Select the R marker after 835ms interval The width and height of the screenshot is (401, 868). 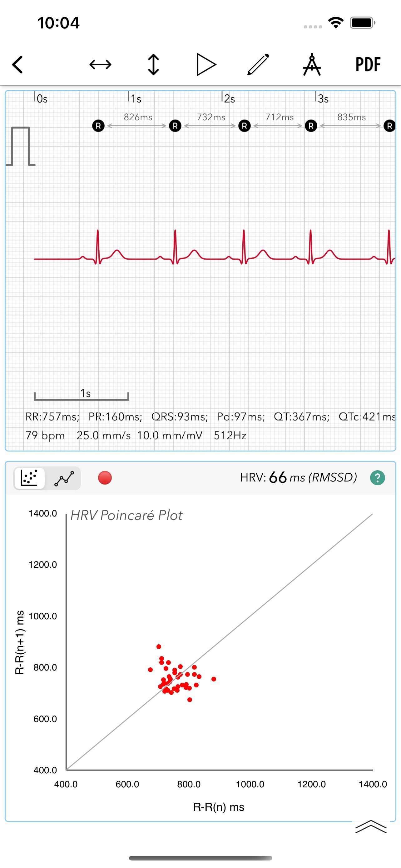(x=389, y=126)
